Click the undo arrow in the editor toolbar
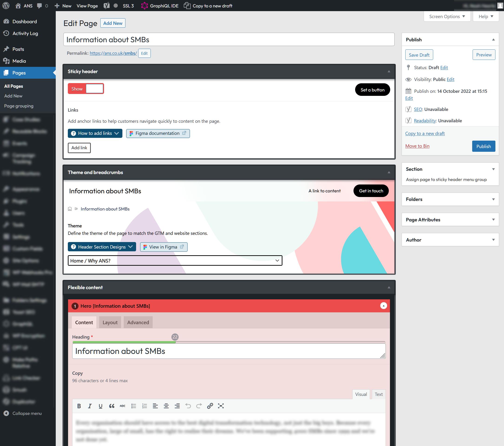This screenshot has height=446, width=504. point(188,406)
